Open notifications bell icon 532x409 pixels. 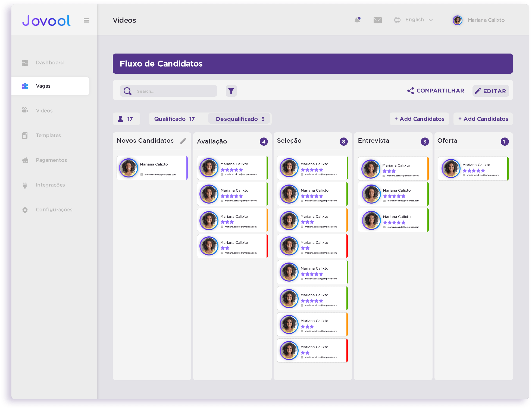tap(357, 20)
